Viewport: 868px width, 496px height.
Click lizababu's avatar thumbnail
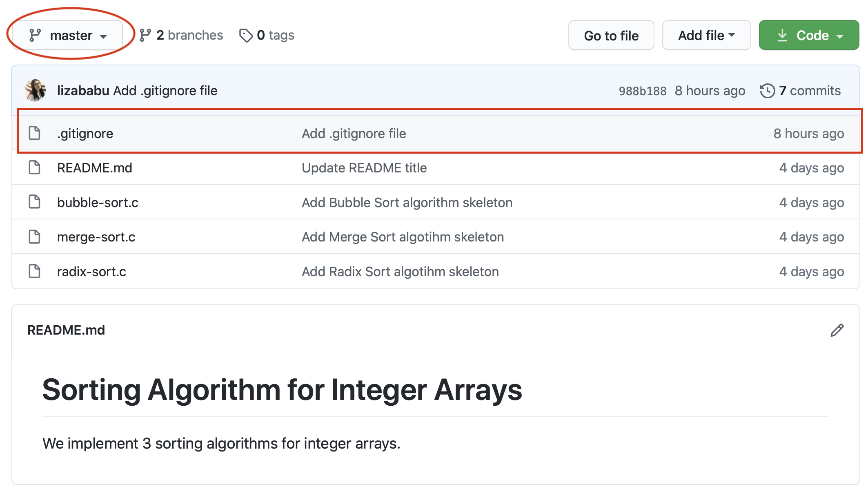coord(35,90)
